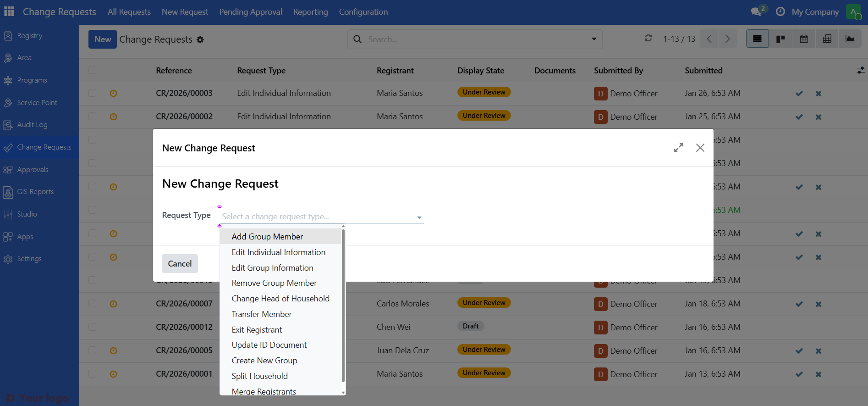Switch to pivot table view

827,39
